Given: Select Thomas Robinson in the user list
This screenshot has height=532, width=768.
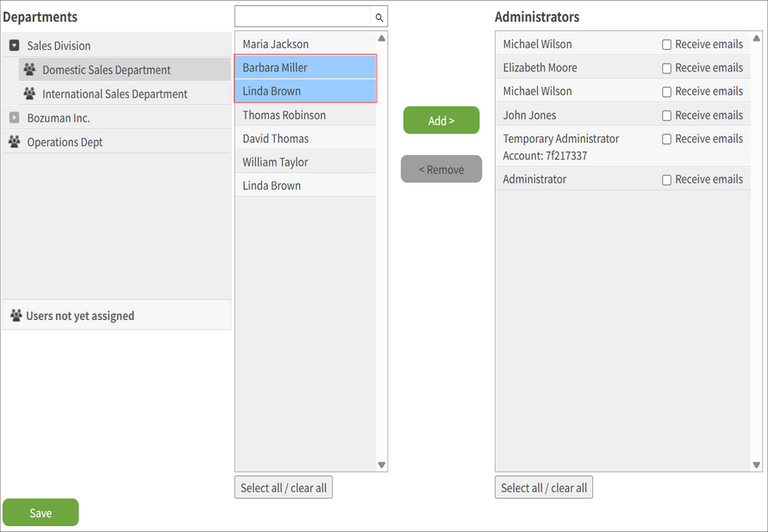Looking at the screenshot, I should (284, 114).
